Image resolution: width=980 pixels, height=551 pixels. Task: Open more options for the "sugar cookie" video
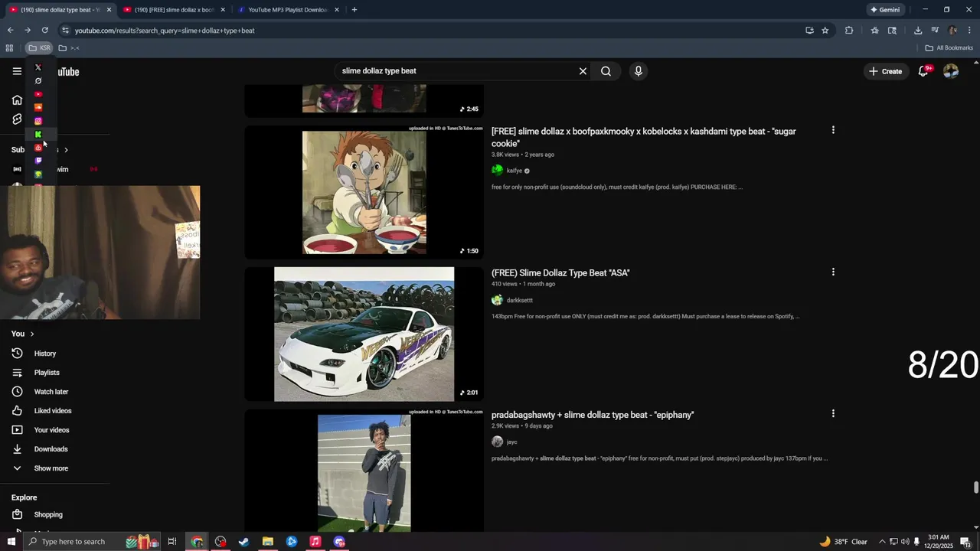833,130
